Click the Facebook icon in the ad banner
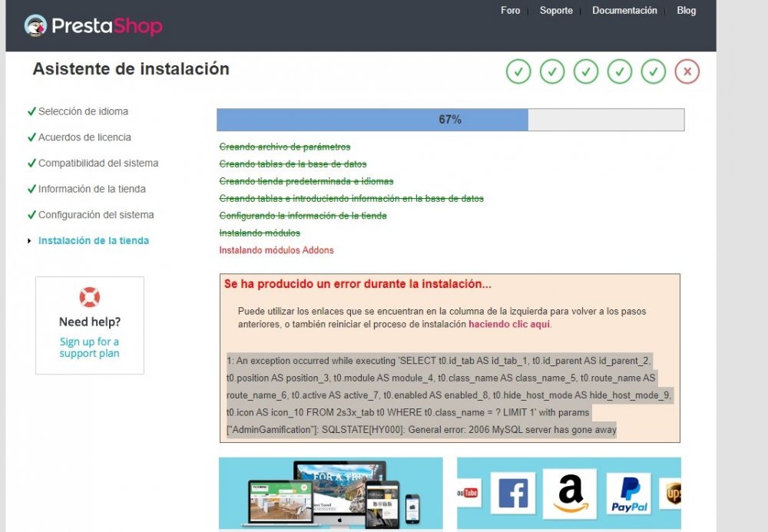This screenshot has height=532, width=768. tap(513, 492)
